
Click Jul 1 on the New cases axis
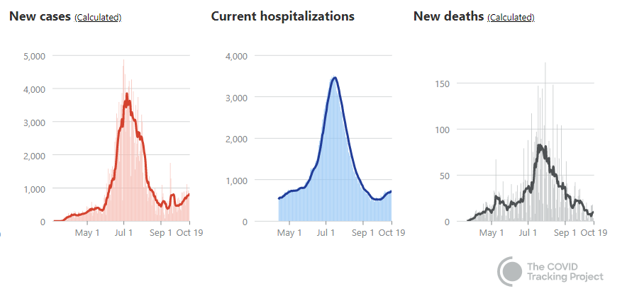(124, 232)
